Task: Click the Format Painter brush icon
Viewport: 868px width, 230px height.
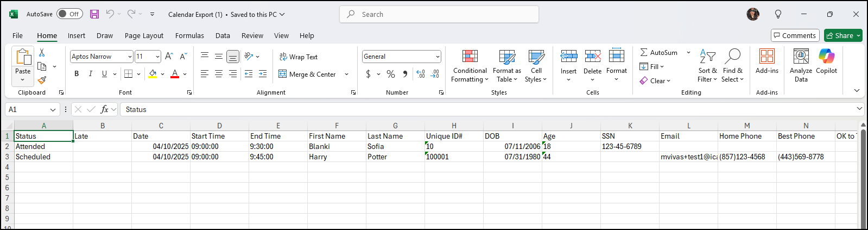Action: (42, 80)
